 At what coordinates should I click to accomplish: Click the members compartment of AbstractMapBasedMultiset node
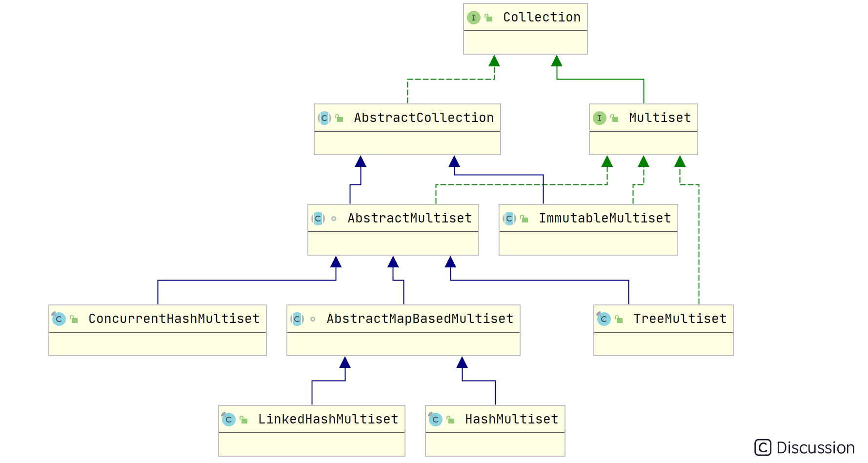[x=404, y=344]
